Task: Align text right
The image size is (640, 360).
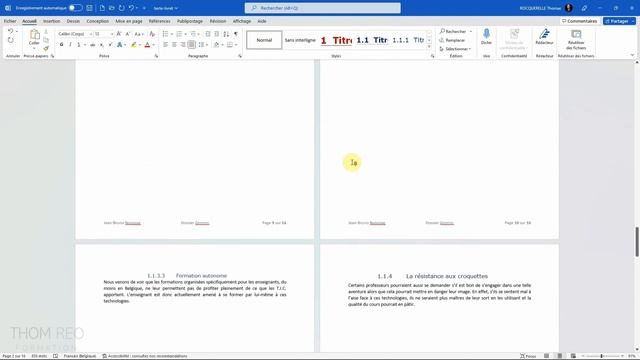Action: pos(183,44)
